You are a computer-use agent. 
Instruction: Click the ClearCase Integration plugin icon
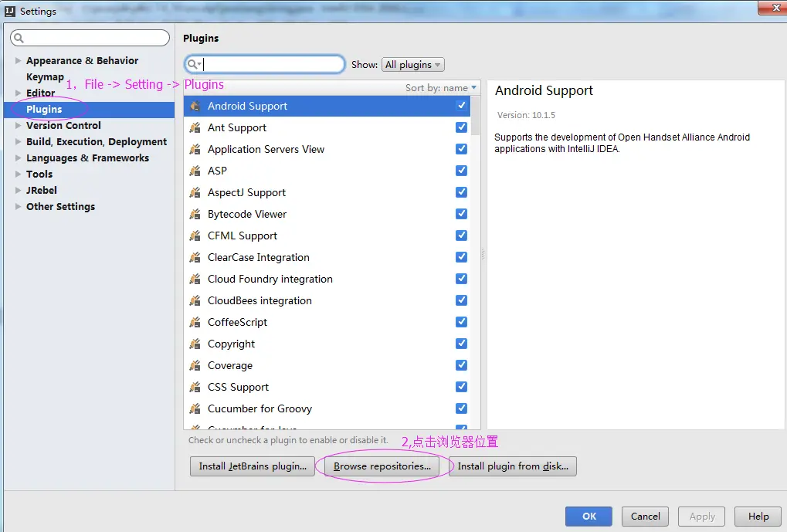pyautogui.click(x=195, y=257)
